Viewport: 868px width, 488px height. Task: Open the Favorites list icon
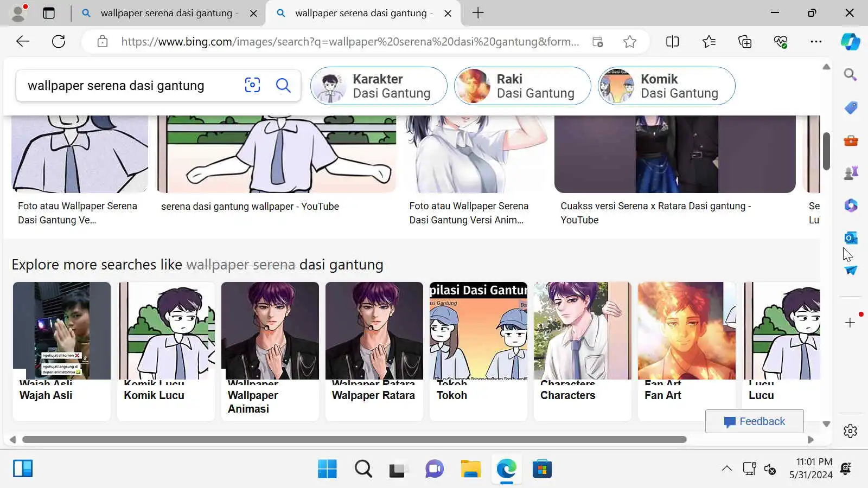click(709, 42)
